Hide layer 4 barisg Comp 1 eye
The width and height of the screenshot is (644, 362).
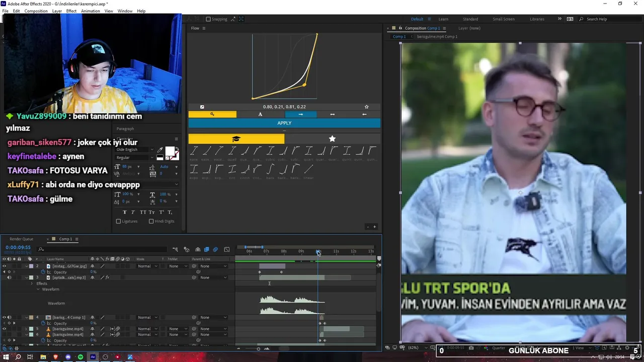pos(4,317)
